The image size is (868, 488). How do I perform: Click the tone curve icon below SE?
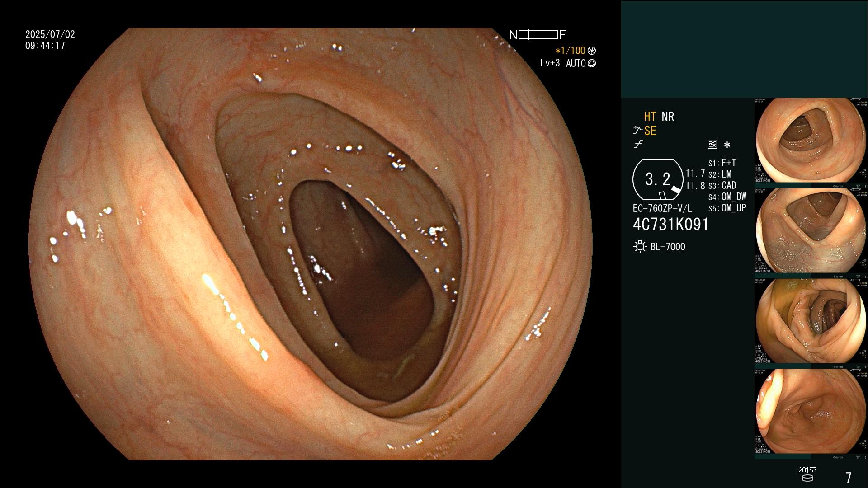[x=638, y=144]
